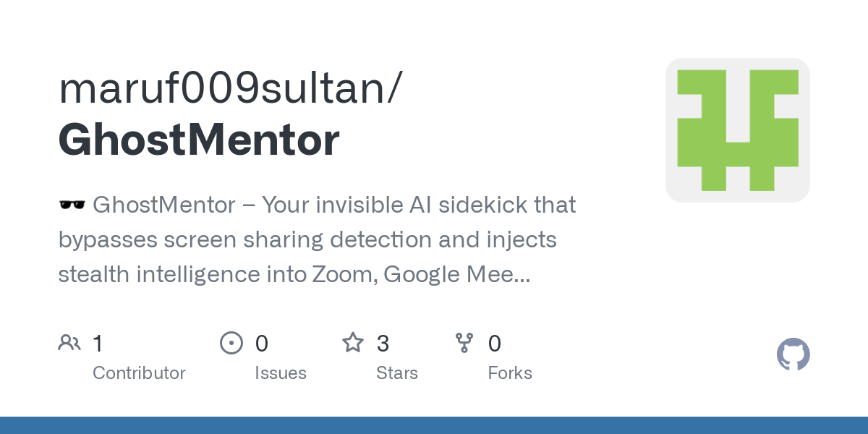Click the Forks label
Viewport: 868px width, 434px height.
click(x=510, y=373)
